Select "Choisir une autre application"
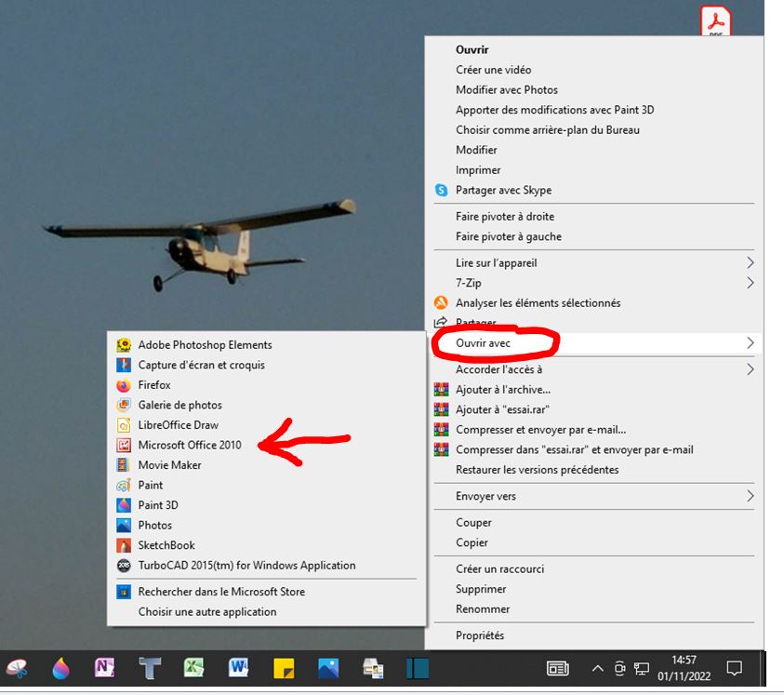Viewport: 784px width, 695px height. [x=207, y=611]
